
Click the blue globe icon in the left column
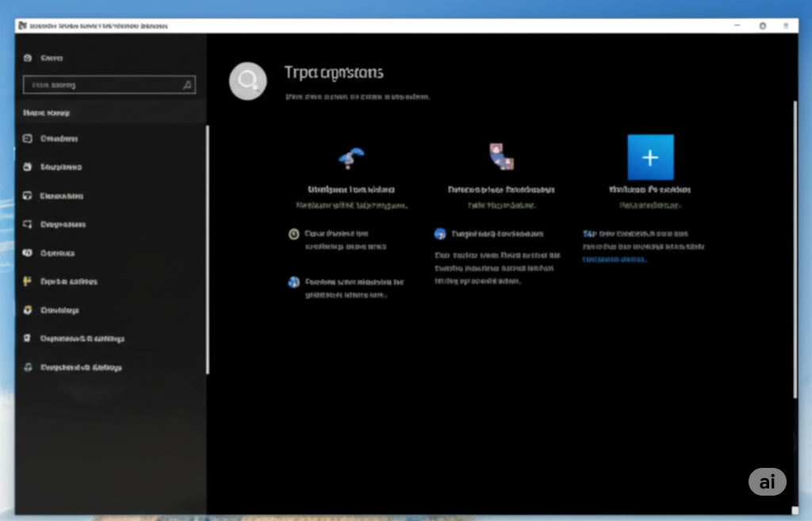[293, 282]
